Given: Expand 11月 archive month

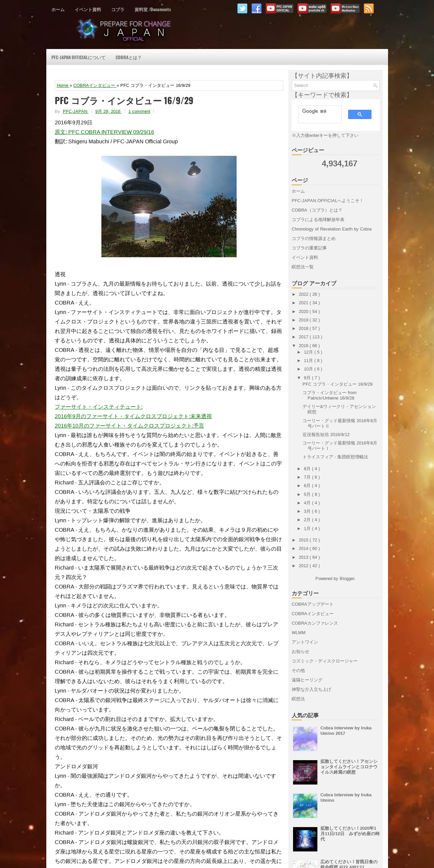Looking at the screenshot, I should [299, 361].
